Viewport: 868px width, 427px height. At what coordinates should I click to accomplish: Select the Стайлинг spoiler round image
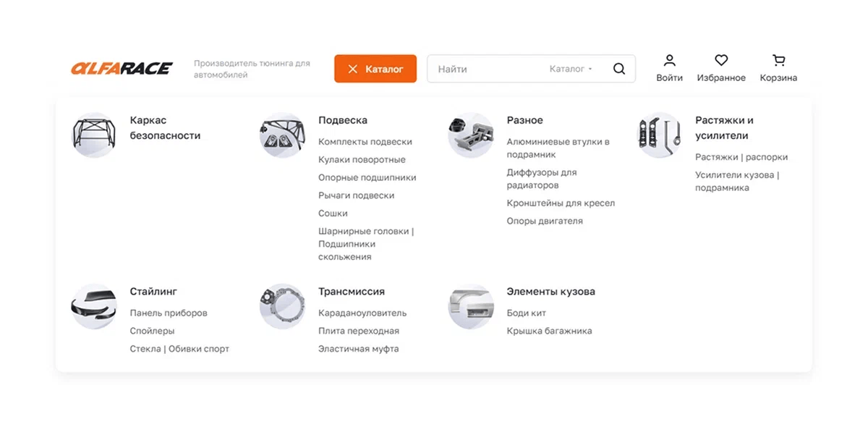point(94,306)
